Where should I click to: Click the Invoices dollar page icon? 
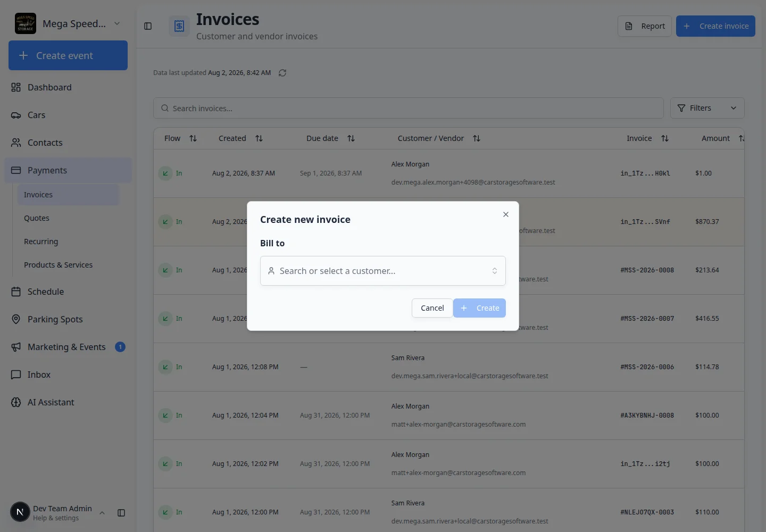[x=179, y=26]
